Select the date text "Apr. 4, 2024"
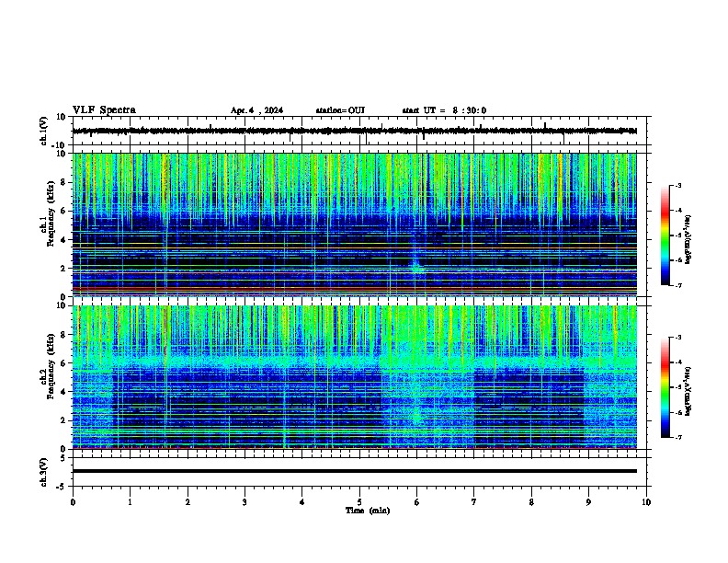 point(256,110)
